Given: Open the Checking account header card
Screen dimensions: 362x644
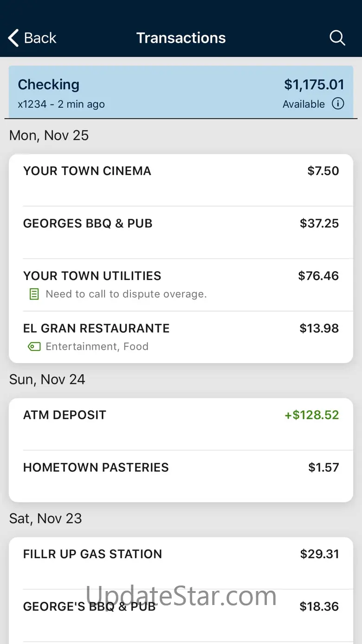Looking at the screenshot, I should 181,91.
